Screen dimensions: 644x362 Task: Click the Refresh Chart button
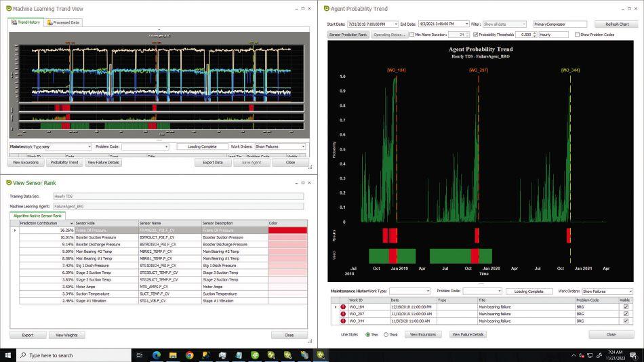point(617,24)
